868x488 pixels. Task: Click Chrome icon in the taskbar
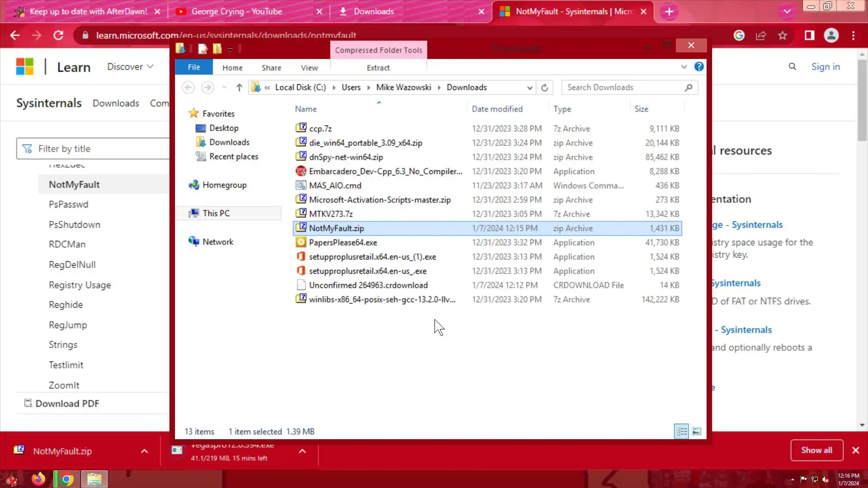tap(66, 479)
